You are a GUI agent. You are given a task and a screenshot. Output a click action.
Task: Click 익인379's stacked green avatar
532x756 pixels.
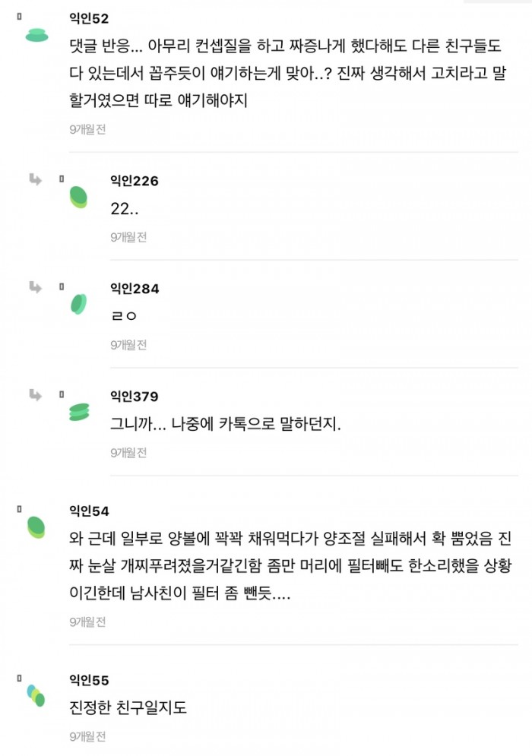(79, 412)
